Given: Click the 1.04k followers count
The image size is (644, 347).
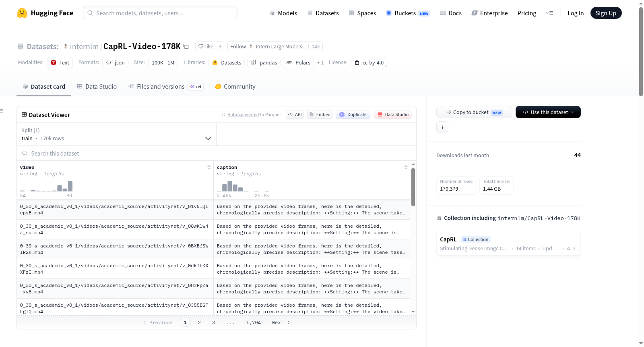Looking at the screenshot, I should [x=314, y=46].
